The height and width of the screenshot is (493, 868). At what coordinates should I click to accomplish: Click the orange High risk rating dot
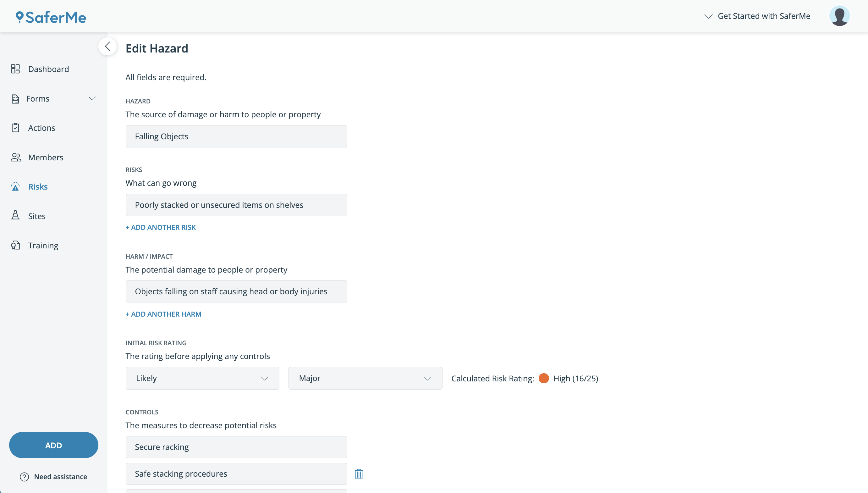[543, 378]
